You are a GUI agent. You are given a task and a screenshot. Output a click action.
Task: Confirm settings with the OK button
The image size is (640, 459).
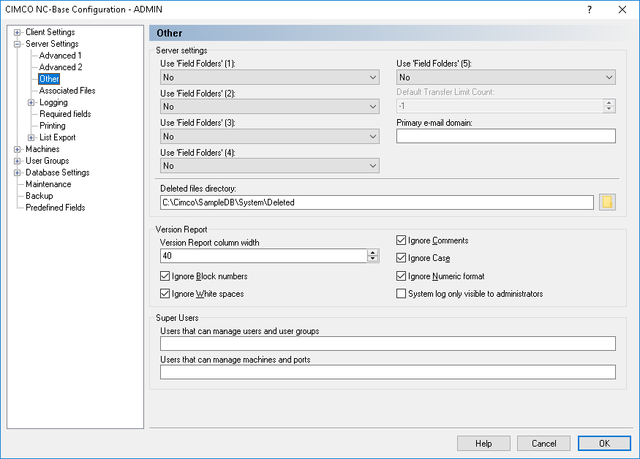(x=604, y=443)
